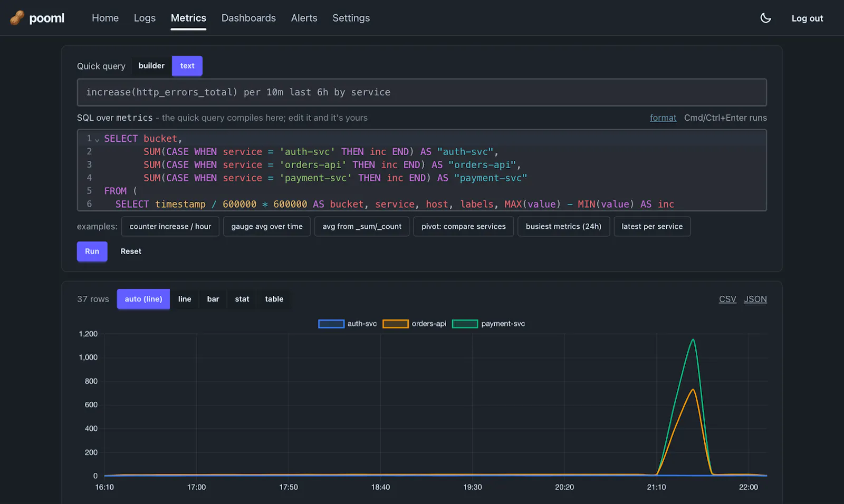
Task: Click the orders-api peak on the chart
Action: coord(693,390)
